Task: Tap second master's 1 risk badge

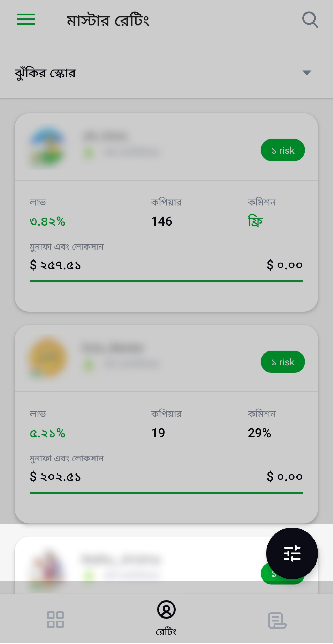Action: (283, 362)
